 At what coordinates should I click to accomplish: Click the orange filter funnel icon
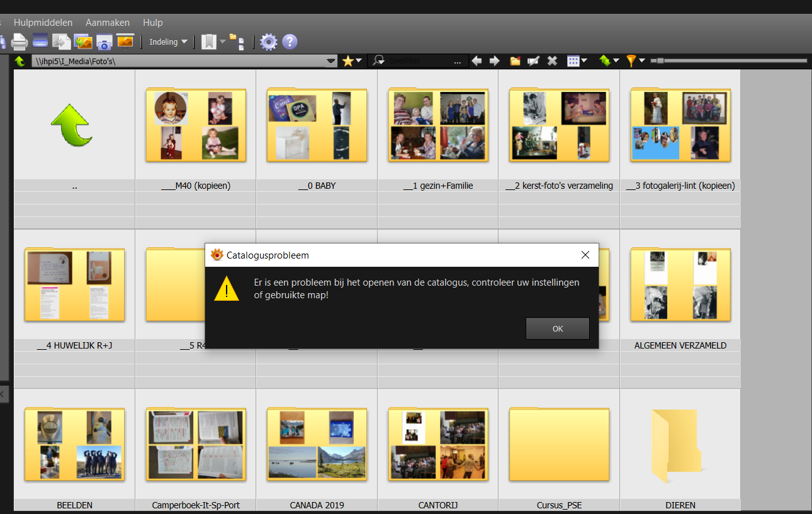(631, 61)
